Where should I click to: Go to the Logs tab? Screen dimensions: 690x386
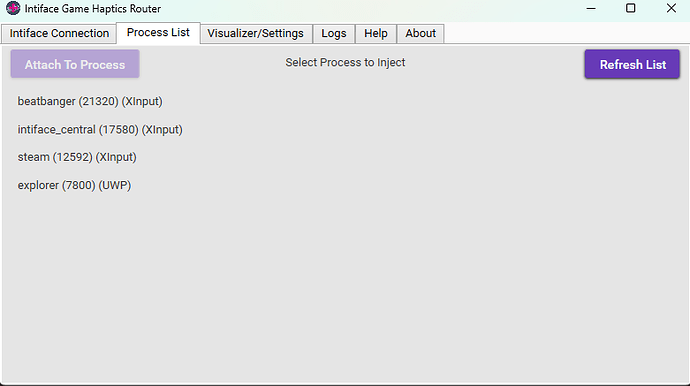[334, 33]
